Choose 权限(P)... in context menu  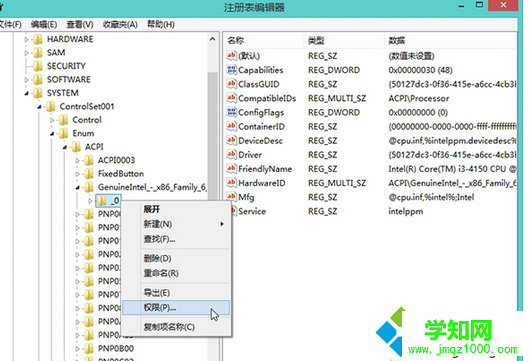[176, 308]
